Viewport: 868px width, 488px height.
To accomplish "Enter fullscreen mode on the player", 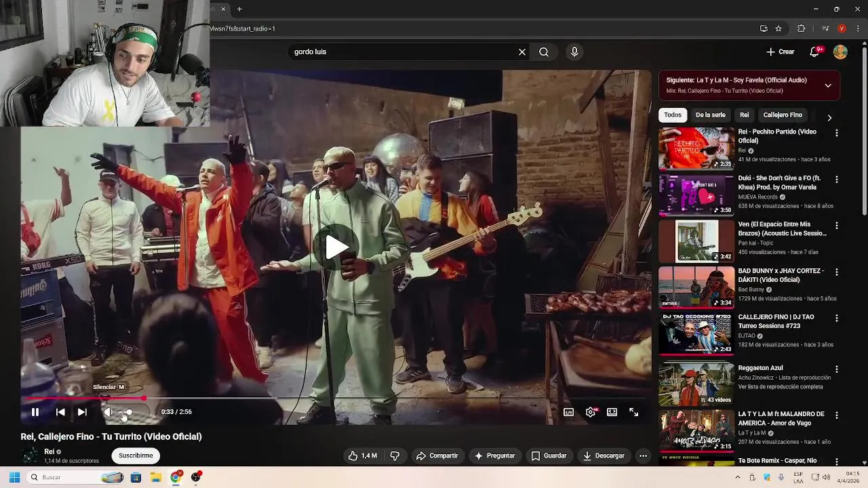I will [634, 412].
